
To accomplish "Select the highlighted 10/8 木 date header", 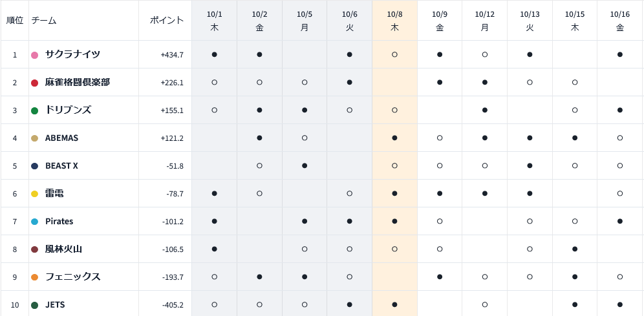I will (x=394, y=21).
